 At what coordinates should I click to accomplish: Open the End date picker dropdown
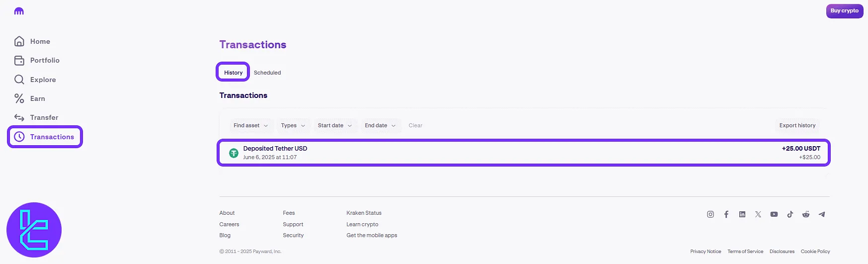(x=380, y=125)
